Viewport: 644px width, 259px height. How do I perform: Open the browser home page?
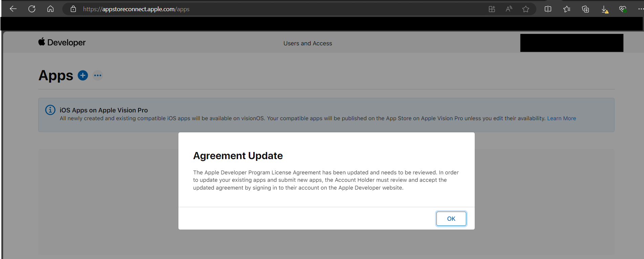50,9
